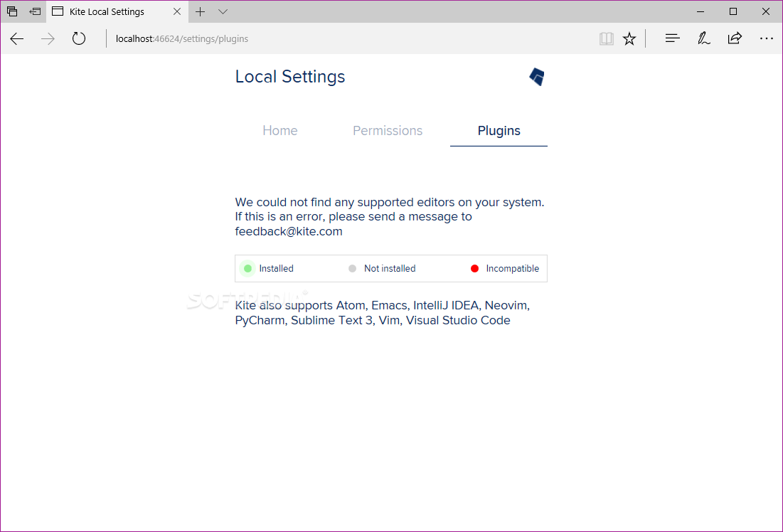783x532 pixels.
Task: Click the Not installed legend label
Action: coord(390,269)
